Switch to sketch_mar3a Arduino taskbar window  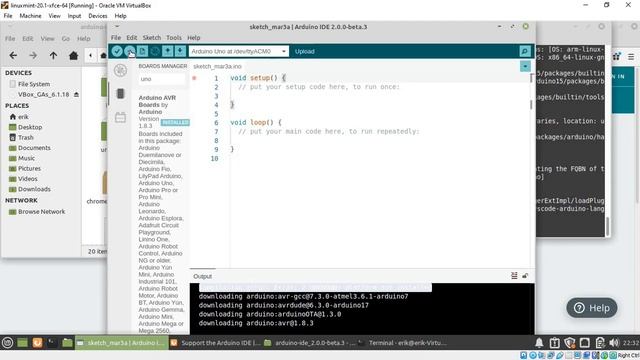tap(122, 343)
